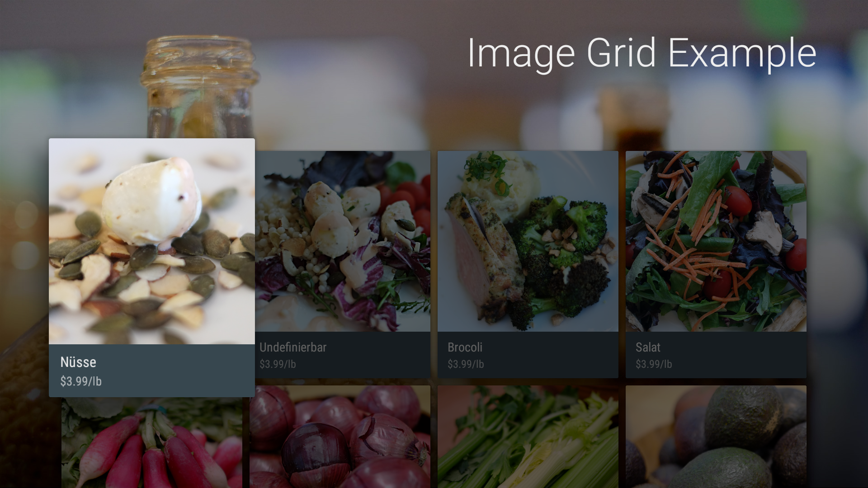Click the Brocoli $3.99/lb price
This screenshot has width=868, height=488.
(466, 364)
